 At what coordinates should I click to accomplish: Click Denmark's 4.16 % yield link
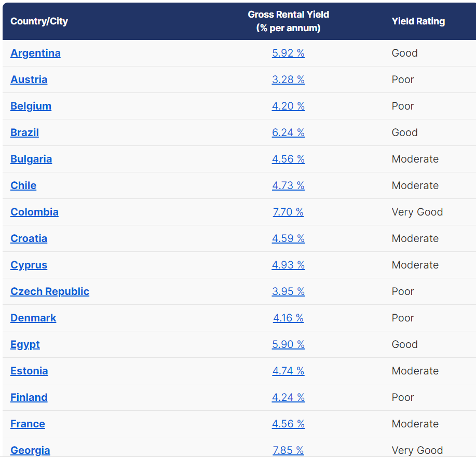(x=288, y=318)
